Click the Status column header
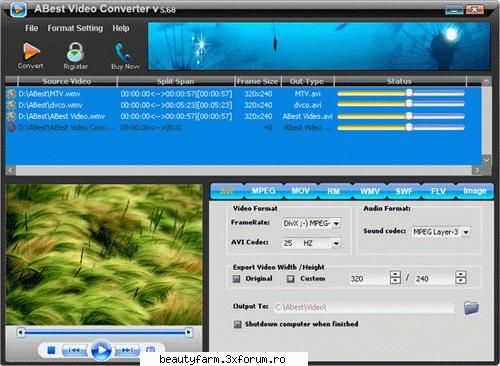Image resolution: width=500 pixels, height=366 pixels. (399, 81)
